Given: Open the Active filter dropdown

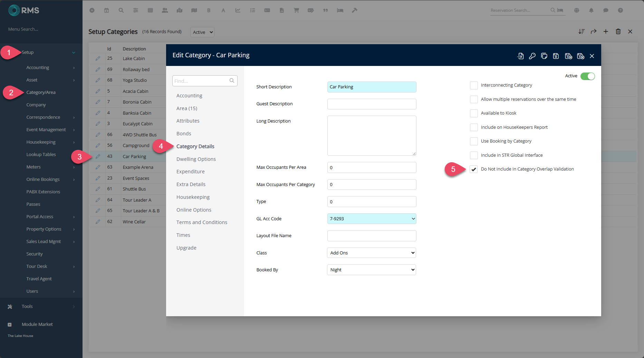Looking at the screenshot, I should coord(202,32).
